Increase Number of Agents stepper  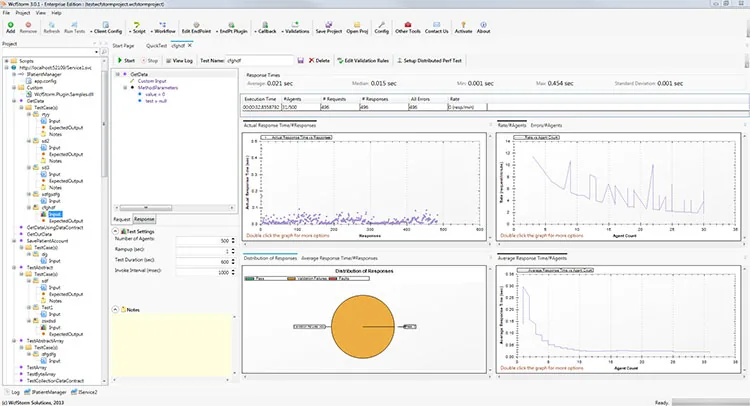point(233,239)
